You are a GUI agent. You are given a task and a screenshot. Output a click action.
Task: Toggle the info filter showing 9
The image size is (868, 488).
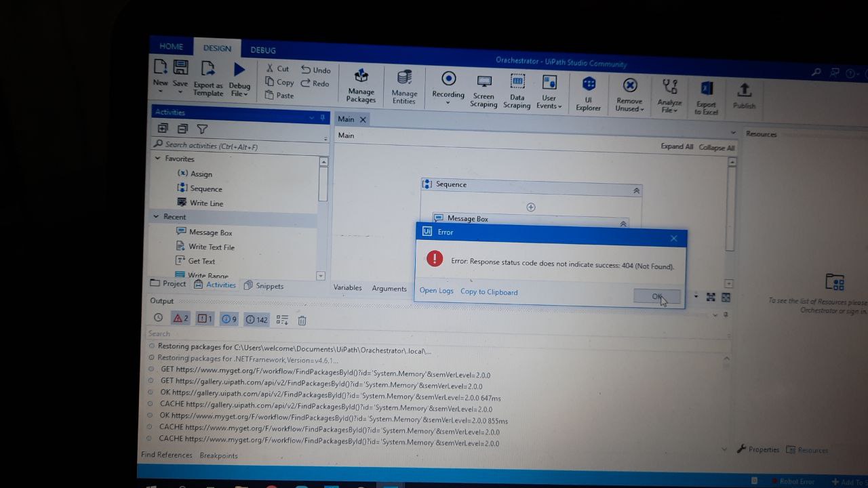pyautogui.click(x=229, y=319)
